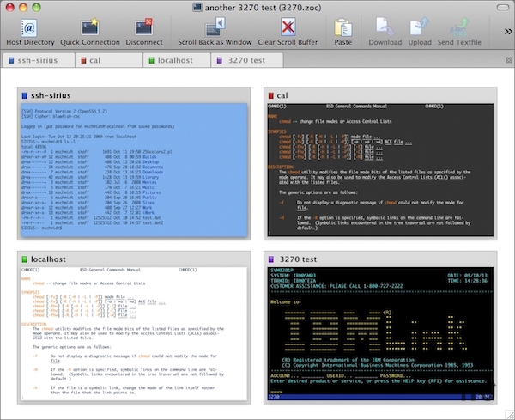
Task: Open the Host Directory
Action: (30, 28)
